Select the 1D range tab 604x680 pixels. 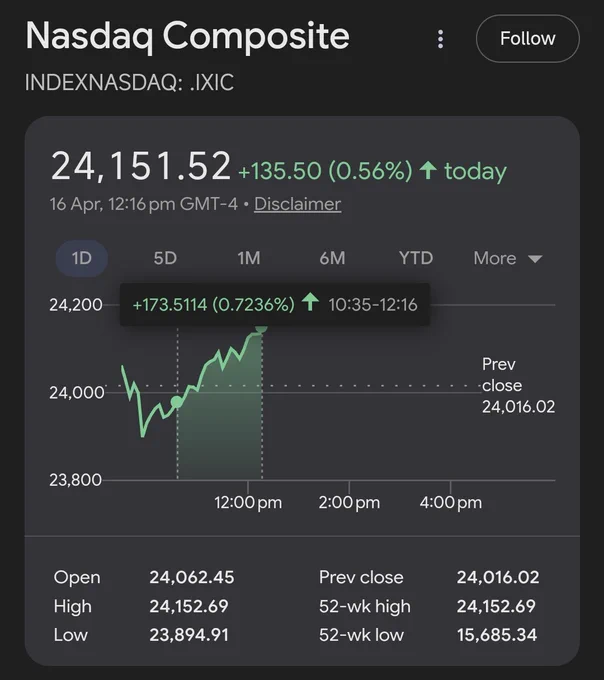point(82,258)
